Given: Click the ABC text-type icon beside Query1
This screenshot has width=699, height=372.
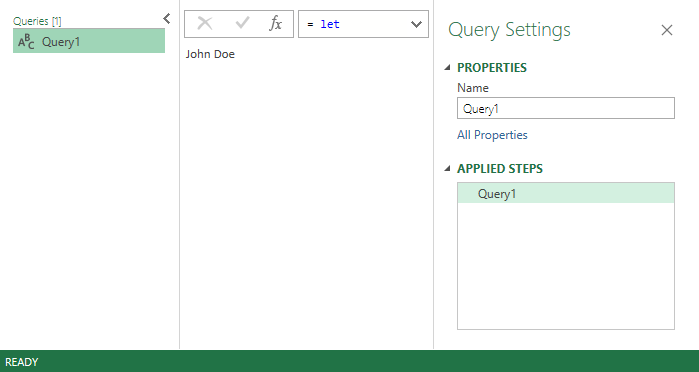Looking at the screenshot, I should 26,42.
